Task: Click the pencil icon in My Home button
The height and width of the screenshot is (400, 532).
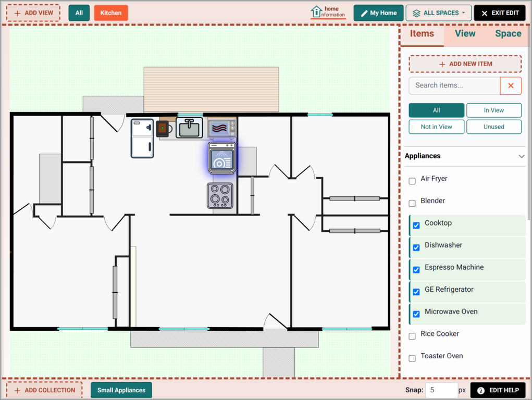Action: click(x=364, y=13)
